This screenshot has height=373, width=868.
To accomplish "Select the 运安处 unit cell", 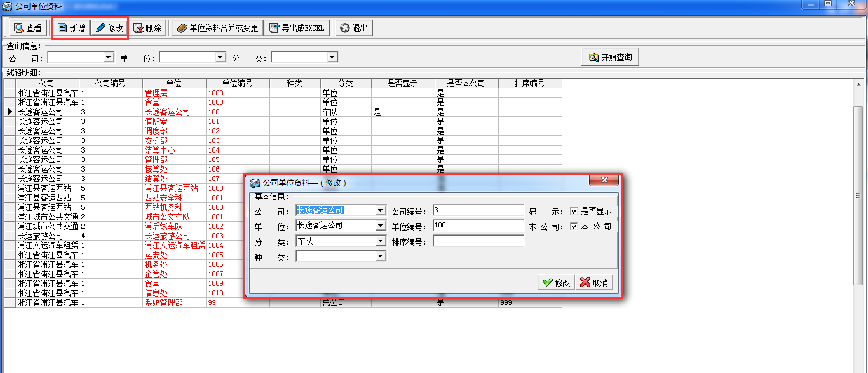I will tap(174, 255).
